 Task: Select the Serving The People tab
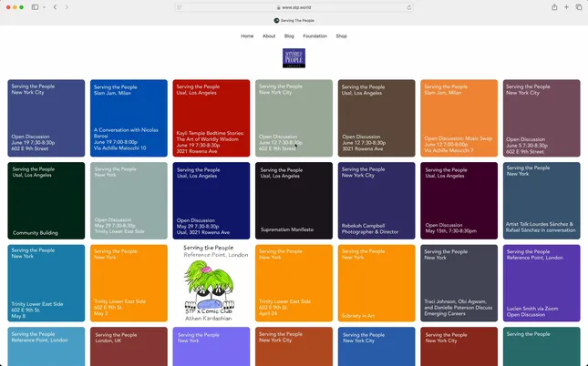coord(294,21)
